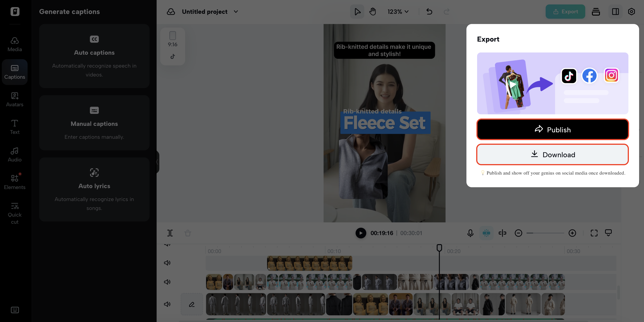This screenshot has width=644, height=322.
Task: Collapse the Generate captions panel
Action: pyautogui.click(x=158, y=162)
